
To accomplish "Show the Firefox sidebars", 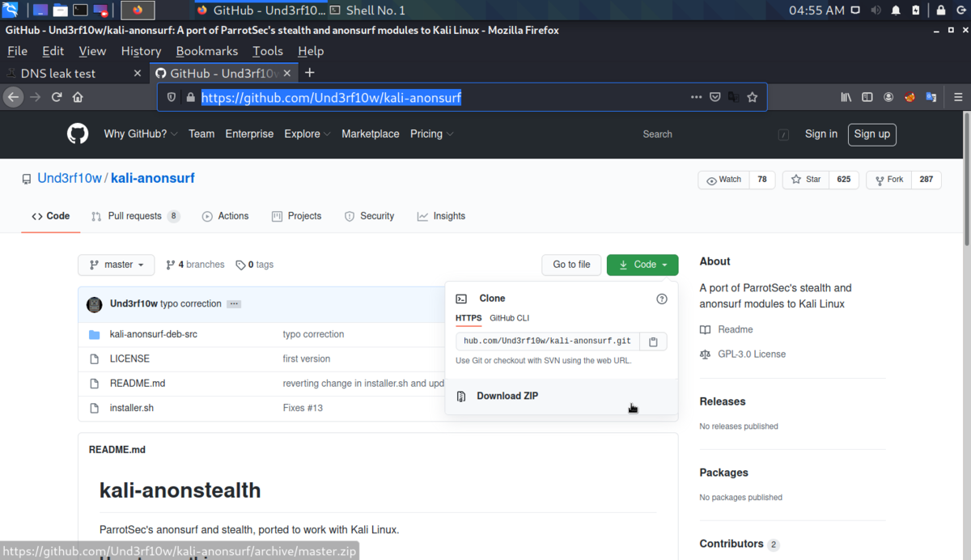I will [x=867, y=97].
